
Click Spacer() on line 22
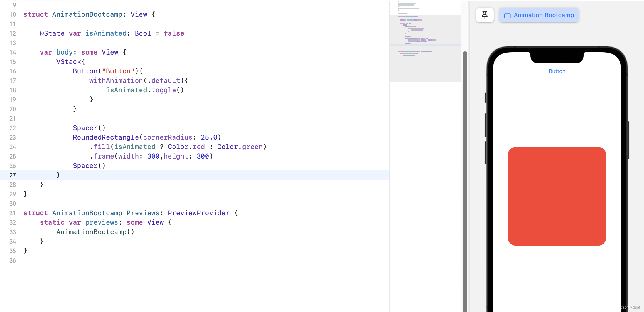click(x=89, y=128)
